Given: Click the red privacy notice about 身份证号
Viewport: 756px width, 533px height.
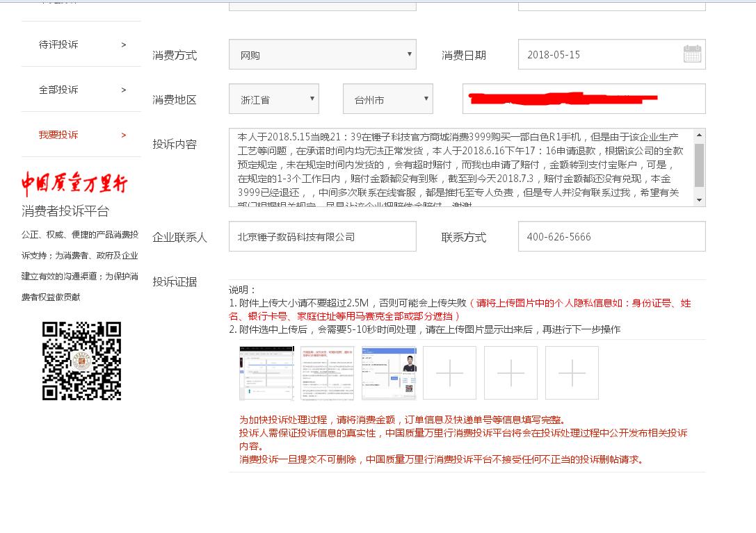Looking at the screenshot, I should pos(460,309).
